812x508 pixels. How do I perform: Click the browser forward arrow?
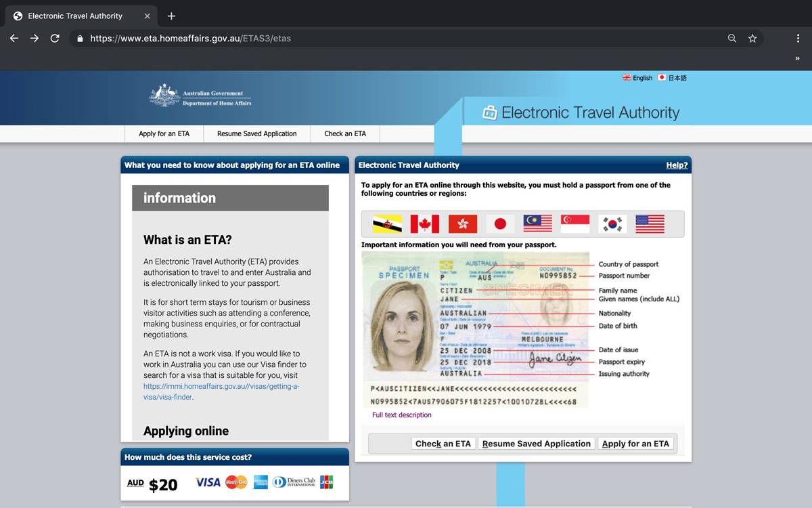pyautogui.click(x=35, y=39)
